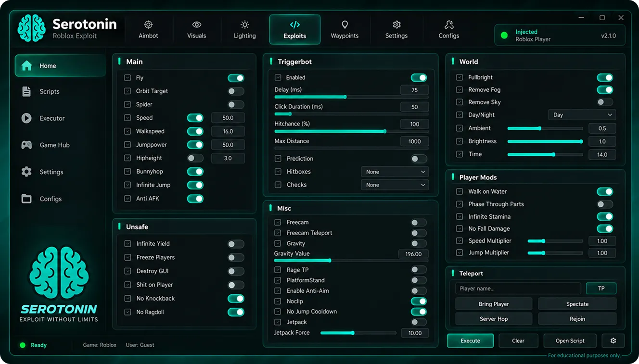
Task: Disable the Noclip toggle
Action: point(419,301)
